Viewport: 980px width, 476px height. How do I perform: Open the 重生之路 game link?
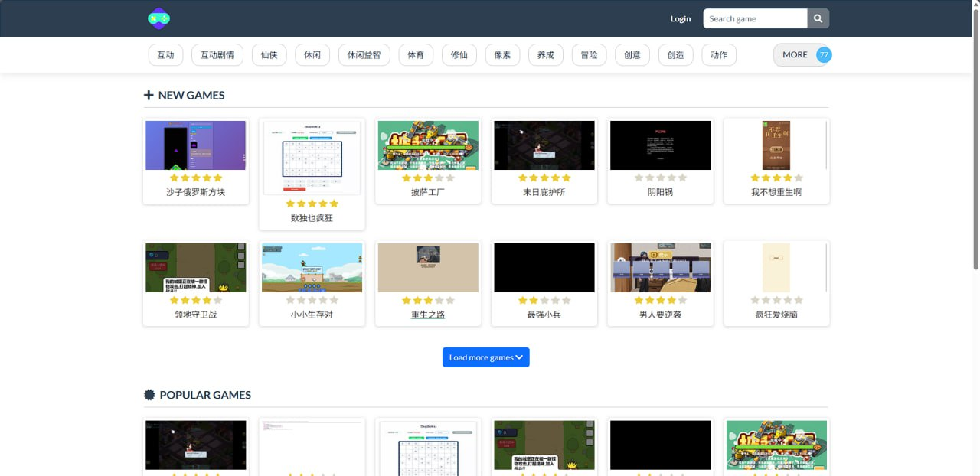[x=427, y=314]
